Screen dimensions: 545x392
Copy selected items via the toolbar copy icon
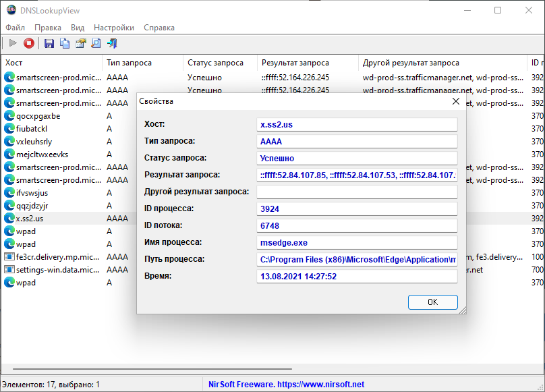tap(65, 43)
